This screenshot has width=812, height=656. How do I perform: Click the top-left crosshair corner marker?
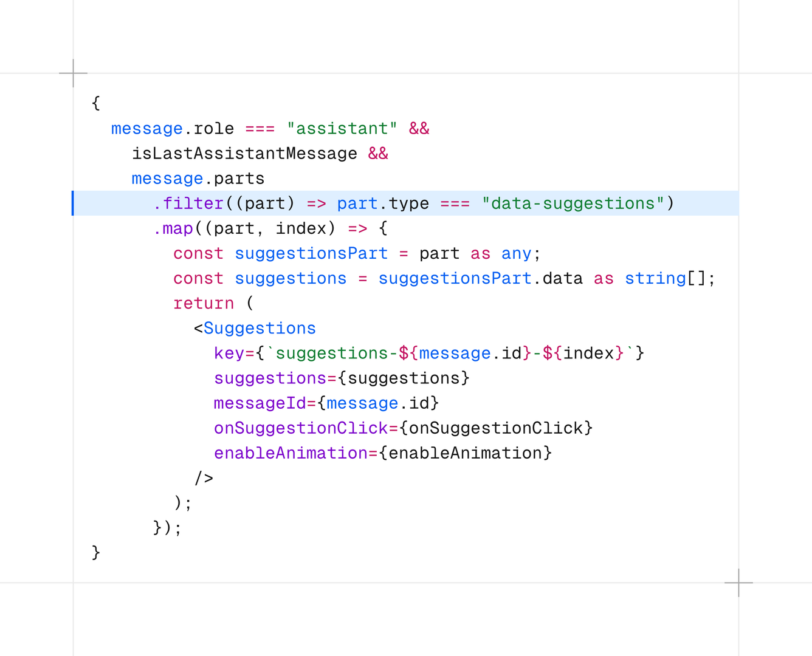tap(74, 73)
